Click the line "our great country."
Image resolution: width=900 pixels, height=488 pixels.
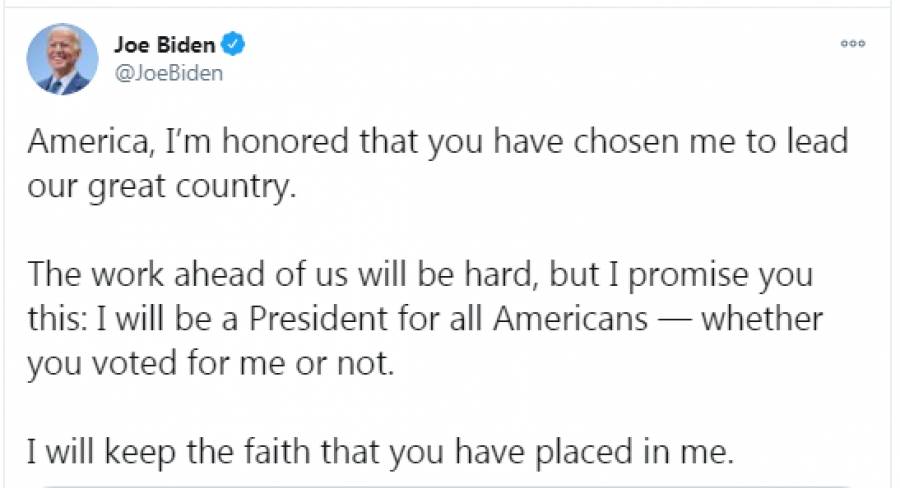pyautogui.click(x=162, y=187)
